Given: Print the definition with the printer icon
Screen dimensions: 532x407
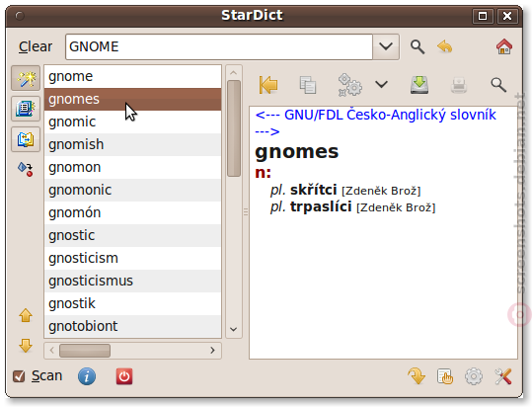Looking at the screenshot, I should tap(459, 85).
